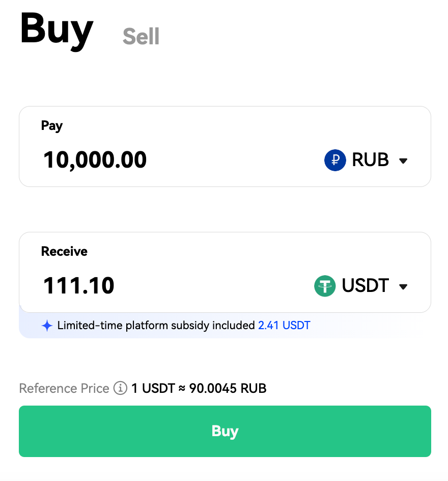The width and height of the screenshot is (448, 481).
Task: Click the green USDT Tether icon
Action: tap(325, 286)
